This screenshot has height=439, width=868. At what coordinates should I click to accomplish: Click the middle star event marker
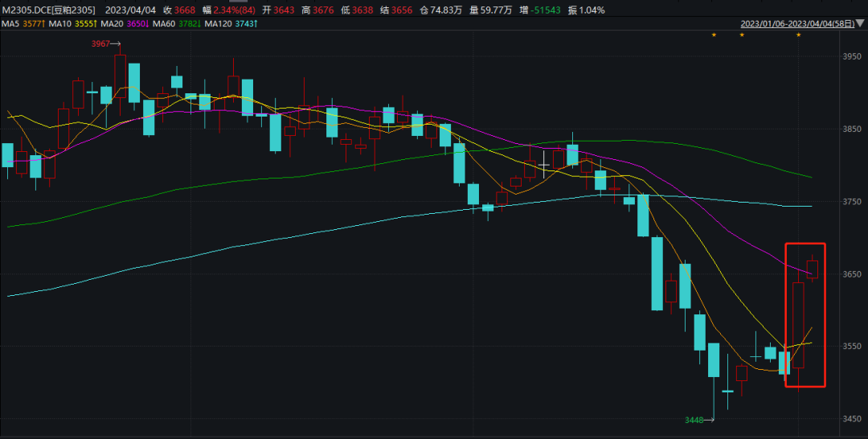pos(742,35)
